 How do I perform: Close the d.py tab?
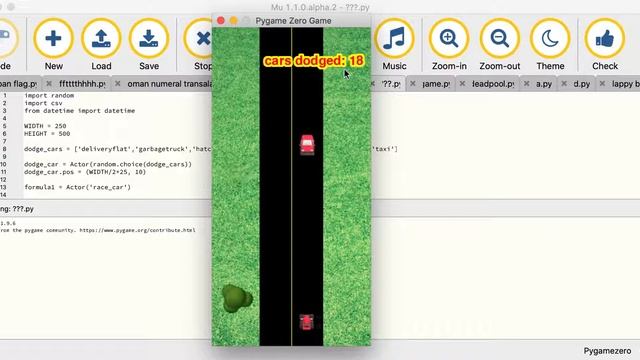pos(564,83)
